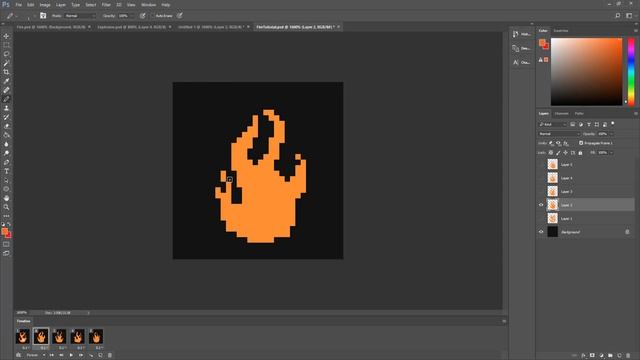The width and height of the screenshot is (640, 360).
Task: Open the layer filter Kind dropdown
Action: point(553,124)
